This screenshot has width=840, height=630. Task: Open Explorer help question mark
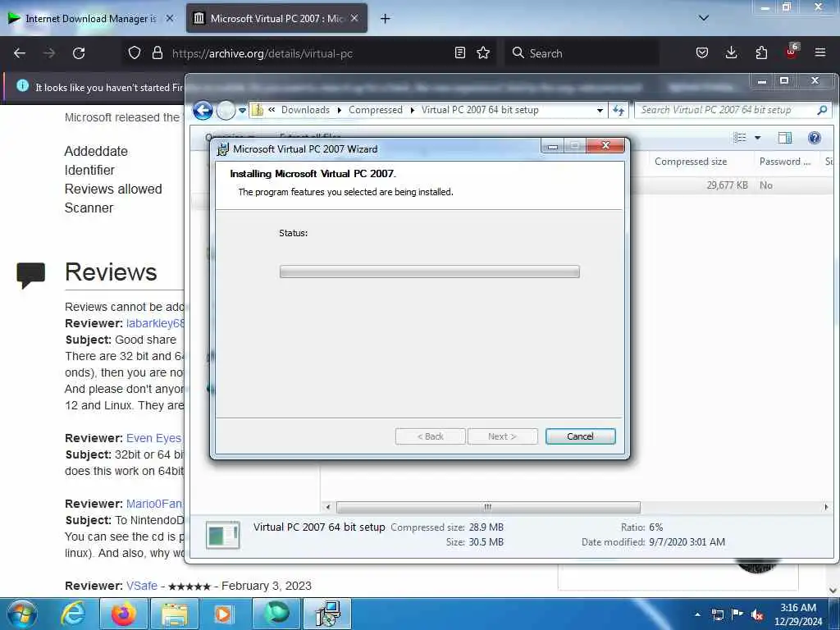click(x=815, y=138)
